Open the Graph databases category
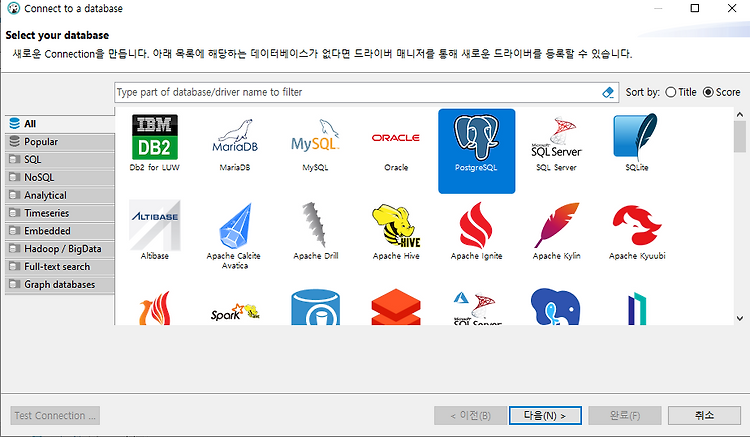Viewport: 750px width, 437px height. click(x=60, y=284)
